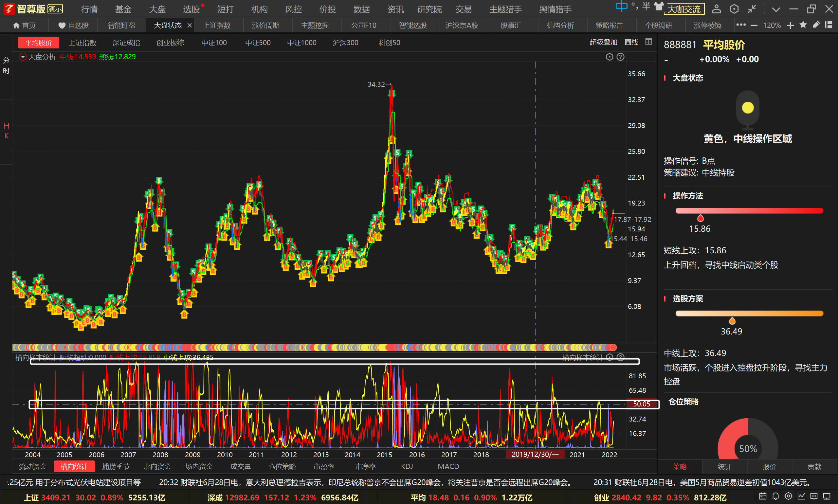Click the 2019/12/30 date marker on timeline
The width and height of the screenshot is (838, 504).
tap(535, 454)
